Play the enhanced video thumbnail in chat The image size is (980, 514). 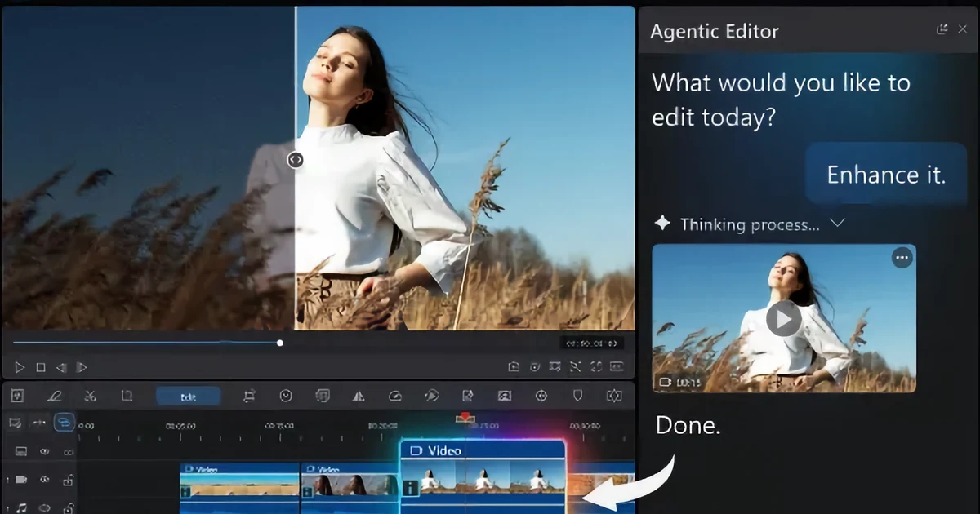tap(784, 319)
